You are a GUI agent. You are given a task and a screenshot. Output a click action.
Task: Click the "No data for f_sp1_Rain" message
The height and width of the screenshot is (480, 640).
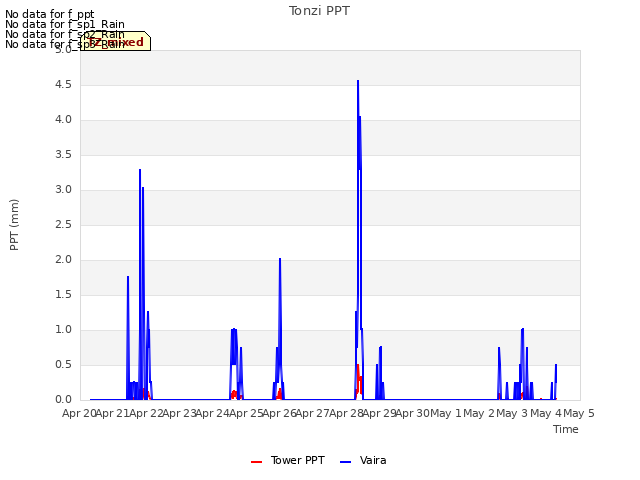click(64, 24)
